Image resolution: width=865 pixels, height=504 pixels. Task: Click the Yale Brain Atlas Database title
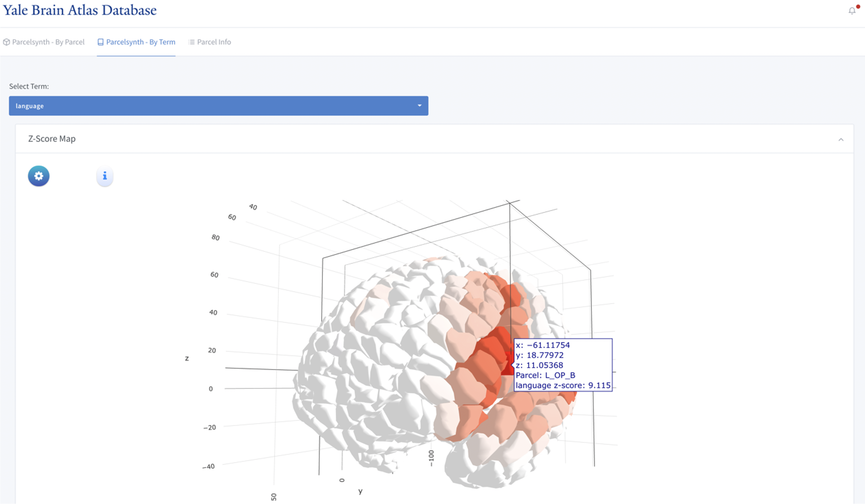(80, 10)
